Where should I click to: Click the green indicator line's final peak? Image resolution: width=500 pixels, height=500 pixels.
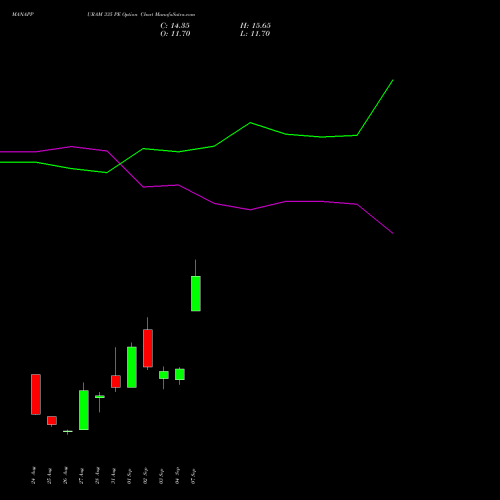pyautogui.click(x=393, y=80)
